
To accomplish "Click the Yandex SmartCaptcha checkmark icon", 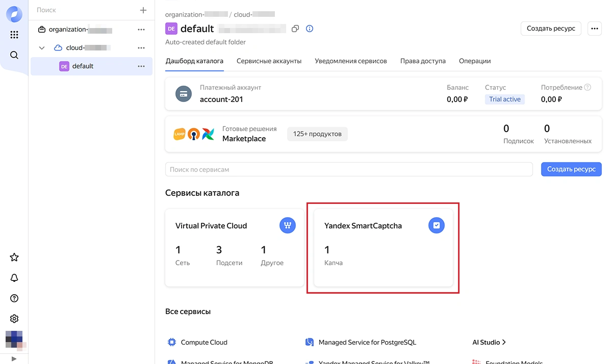I will click(437, 226).
